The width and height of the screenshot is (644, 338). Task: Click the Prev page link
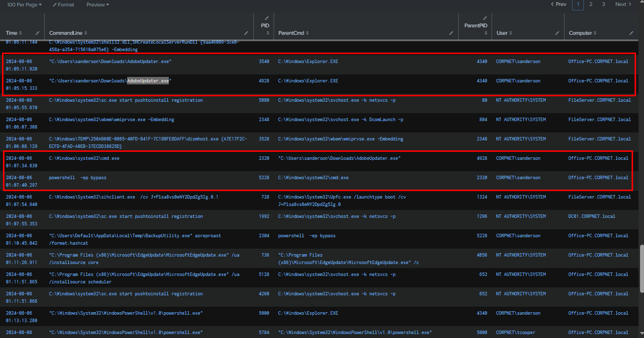click(x=559, y=4)
